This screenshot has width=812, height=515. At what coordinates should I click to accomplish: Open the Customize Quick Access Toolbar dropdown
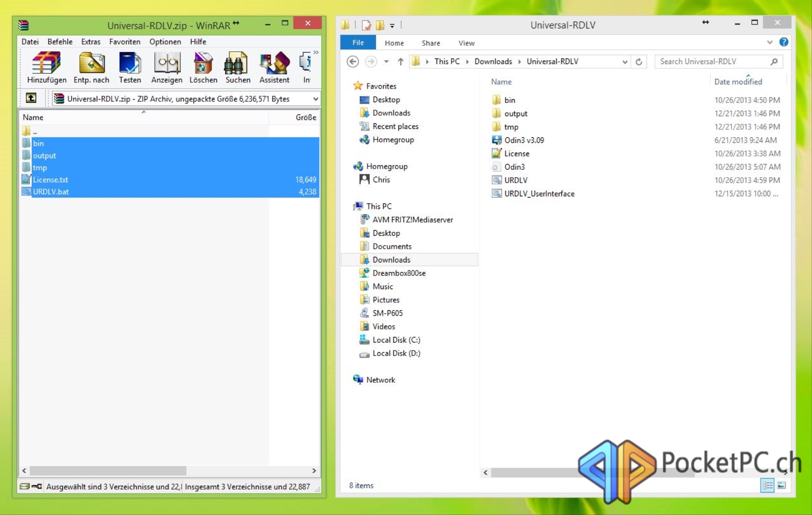tap(392, 26)
